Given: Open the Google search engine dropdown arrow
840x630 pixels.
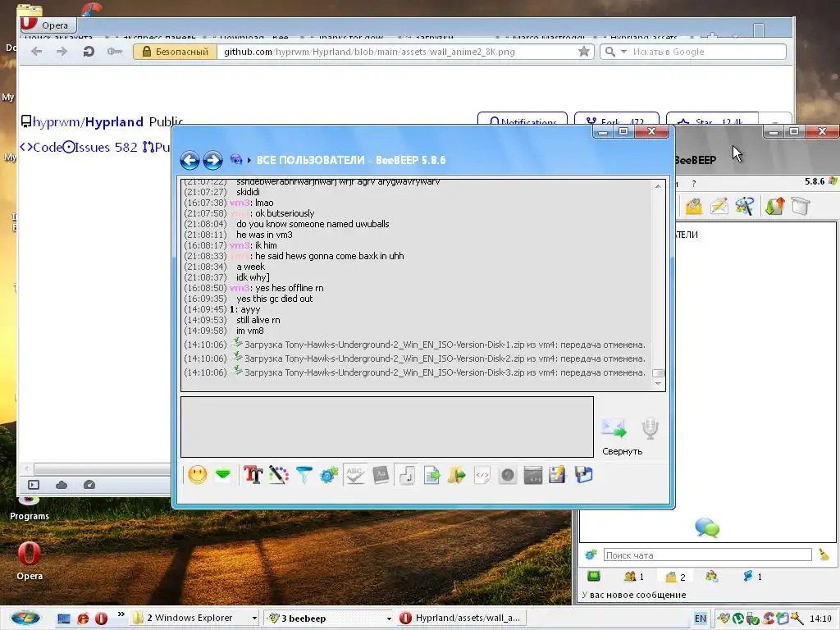Looking at the screenshot, I should click(623, 52).
